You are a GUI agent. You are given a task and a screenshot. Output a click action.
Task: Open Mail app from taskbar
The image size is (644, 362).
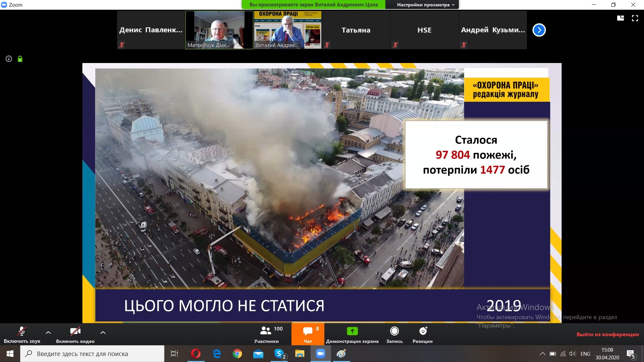point(258,354)
